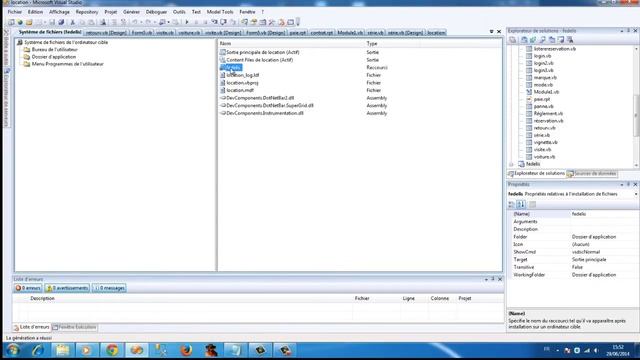
Task: Open Liste d'erreurs window position dropdown
Action: pos(486,279)
